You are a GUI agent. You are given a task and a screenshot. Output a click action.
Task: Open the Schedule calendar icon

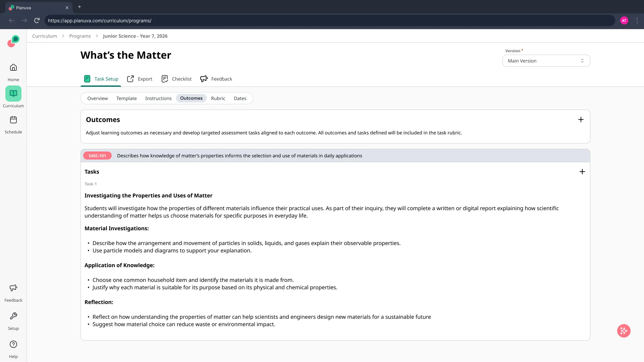(x=13, y=120)
